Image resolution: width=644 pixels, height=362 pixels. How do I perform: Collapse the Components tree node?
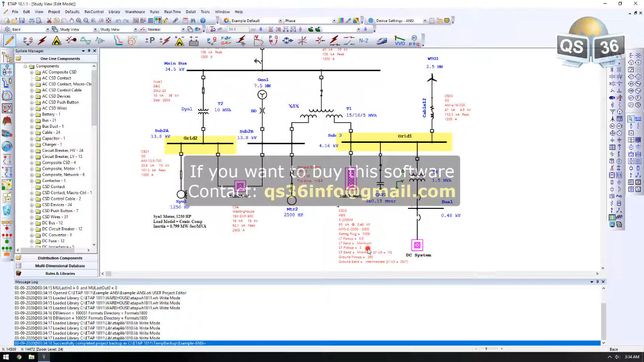point(26,66)
